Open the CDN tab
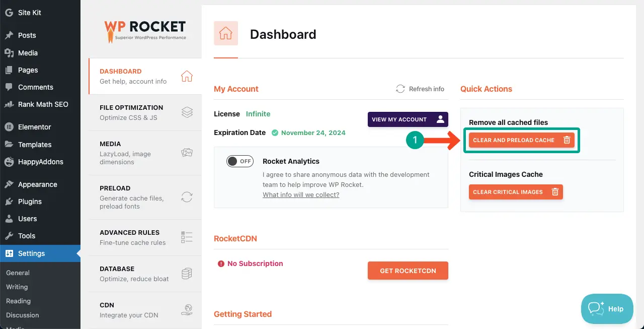This screenshot has height=329, width=644. tap(145, 310)
